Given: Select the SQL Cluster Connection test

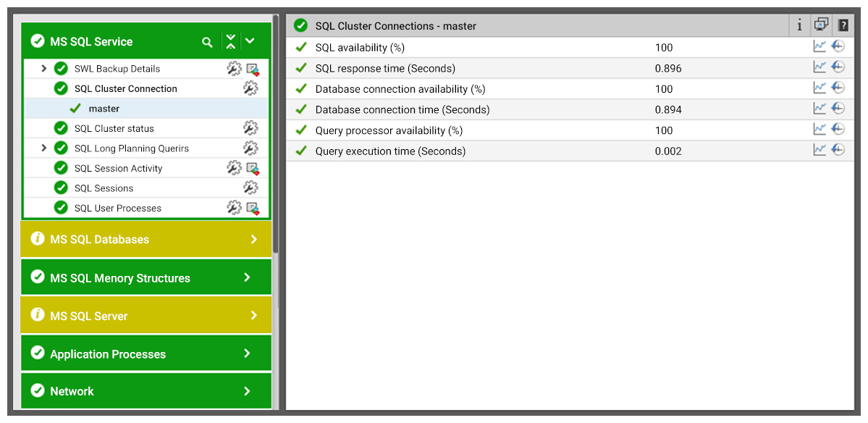Looking at the screenshot, I should [x=126, y=88].
